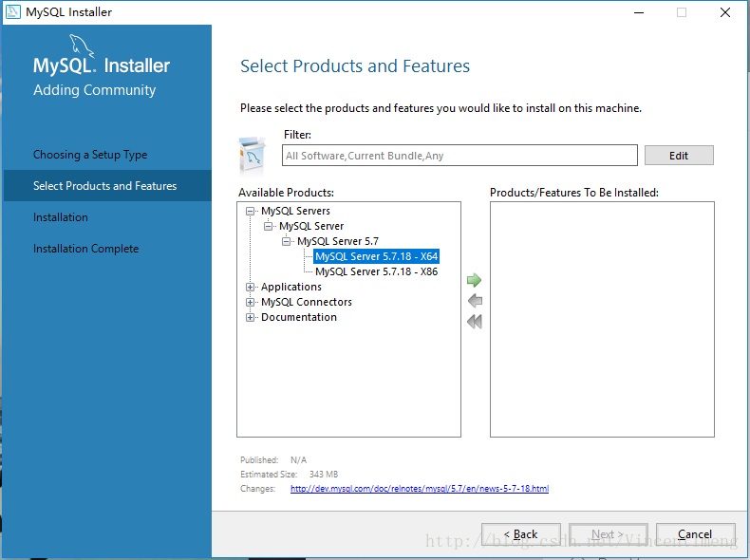
Task: Cancel the installer setup
Action: point(695,534)
